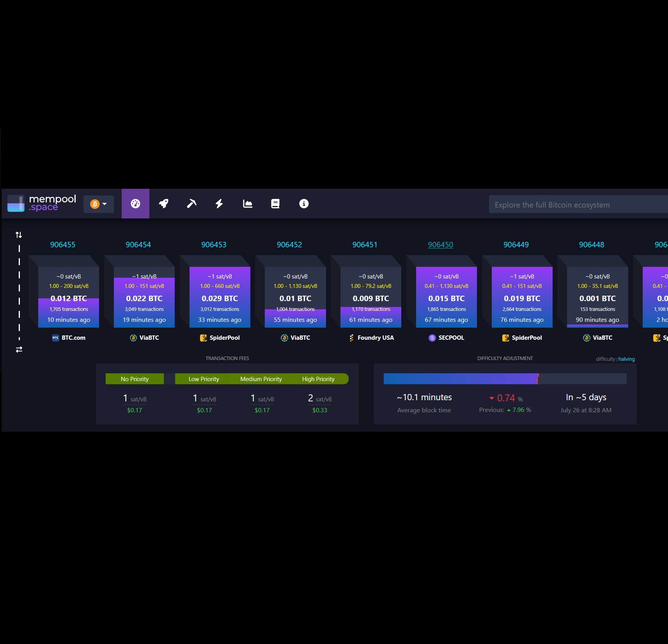The width and height of the screenshot is (668, 644).
Task: Click the difficulty adjustment progress bar
Action: tap(505, 379)
